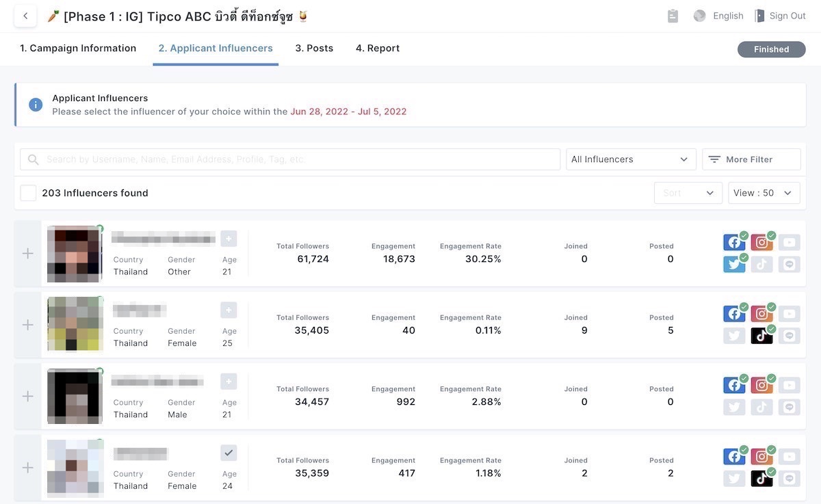Open the clipboard icon in header

click(673, 16)
